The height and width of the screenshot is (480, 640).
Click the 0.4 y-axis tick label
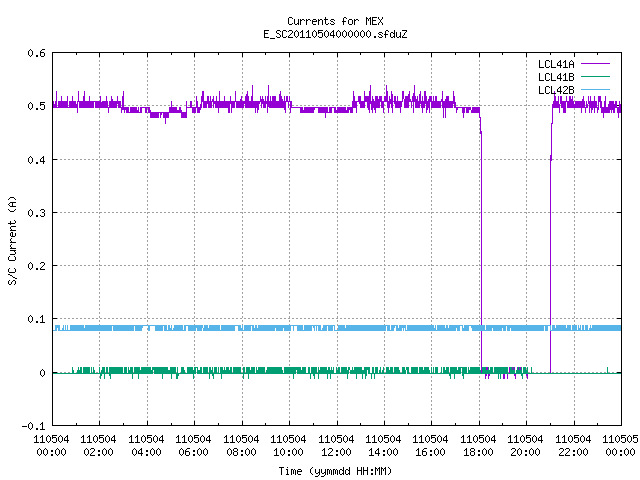(37, 160)
